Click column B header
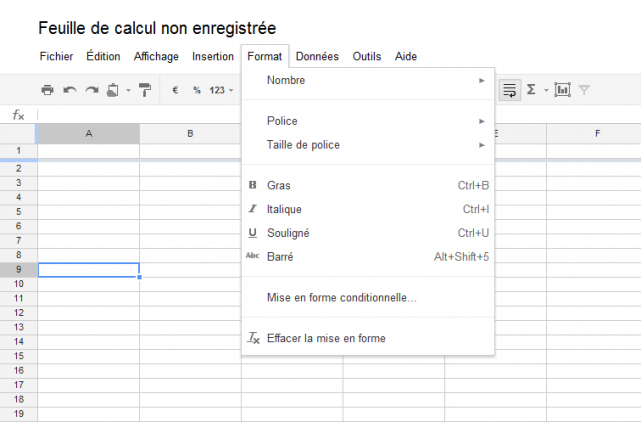Image resolution: width=641 pixels, height=422 pixels. click(190, 133)
